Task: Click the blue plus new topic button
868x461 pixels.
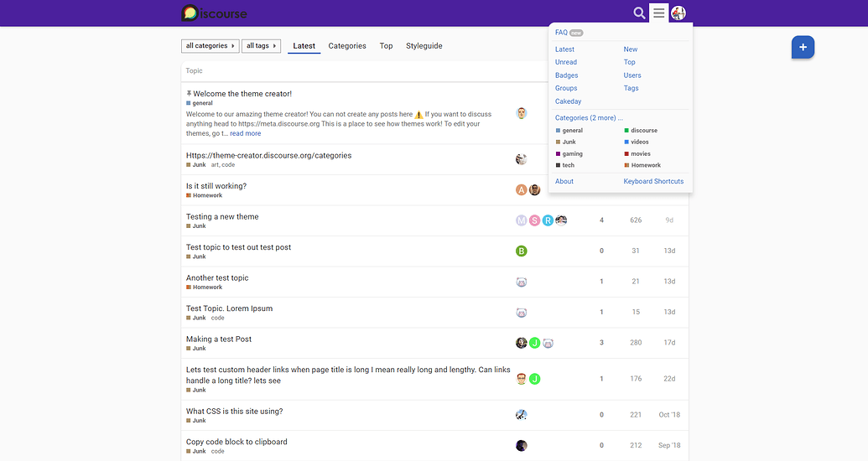Action: (803, 48)
